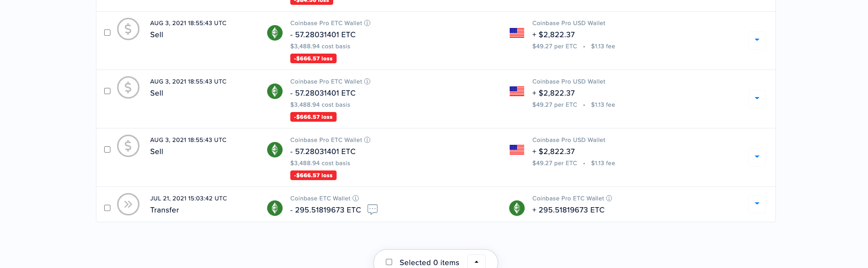Image resolution: width=868 pixels, height=268 pixels.
Task: Expand the Transfer row dropdown arrow
Action: point(757,204)
